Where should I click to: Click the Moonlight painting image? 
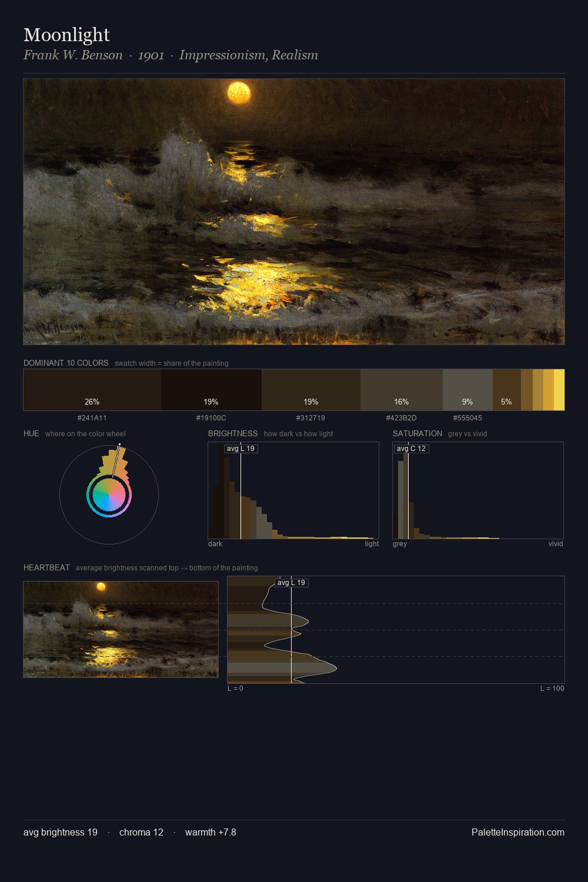(294, 212)
